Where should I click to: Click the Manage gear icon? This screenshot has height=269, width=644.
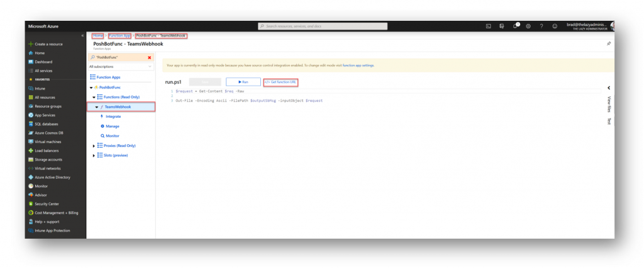click(x=103, y=126)
